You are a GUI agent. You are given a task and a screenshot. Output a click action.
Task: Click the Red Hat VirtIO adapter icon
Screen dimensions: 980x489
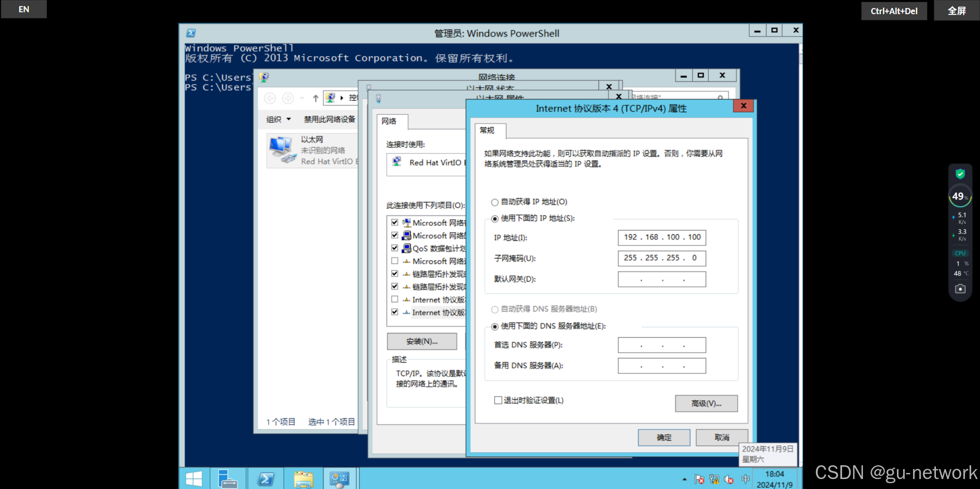397,162
